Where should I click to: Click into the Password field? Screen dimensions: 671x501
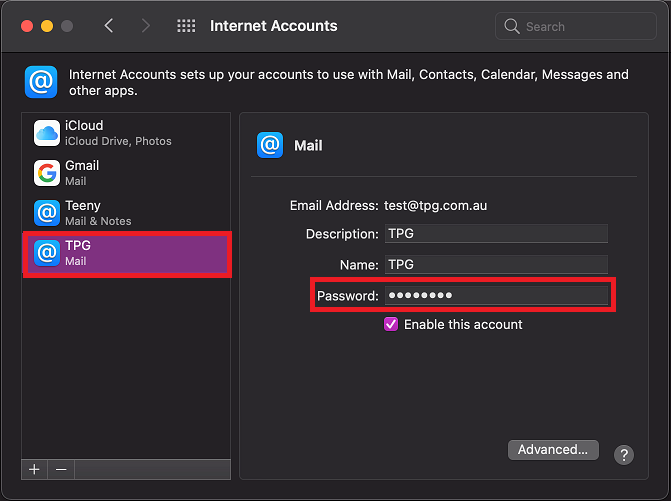point(496,295)
